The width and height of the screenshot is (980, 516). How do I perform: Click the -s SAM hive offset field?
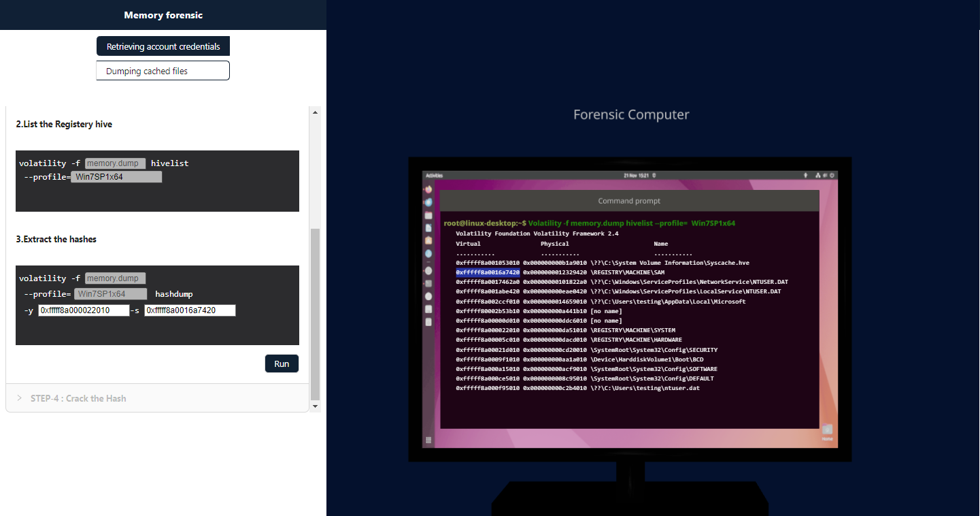pos(190,310)
